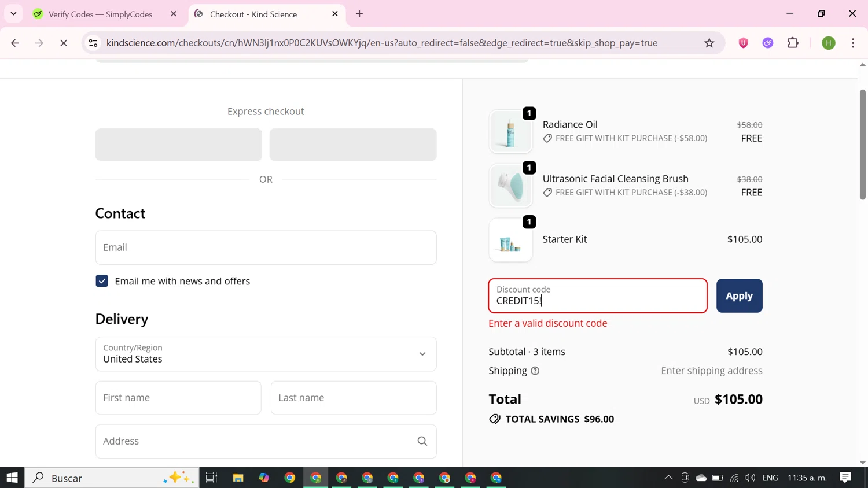Viewport: 868px width, 488px height.
Task: Select the Checkout - Kind Science tab
Action: click(253, 14)
